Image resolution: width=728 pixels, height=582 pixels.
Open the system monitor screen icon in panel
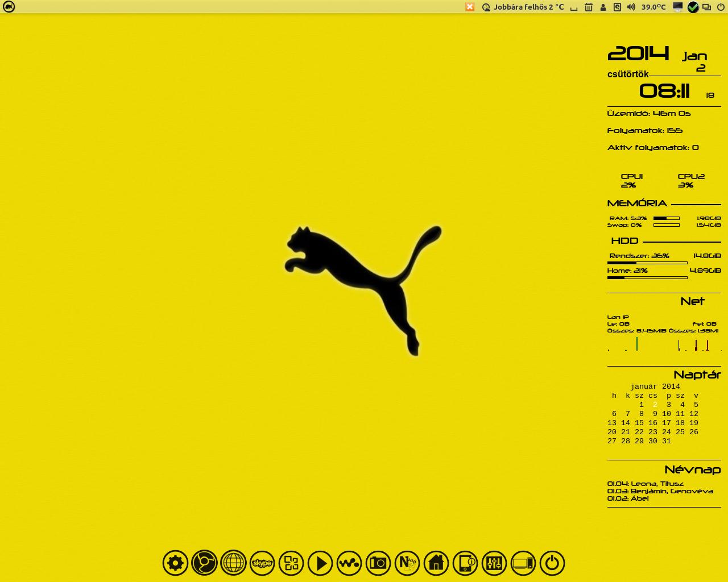click(x=677, y=7)
